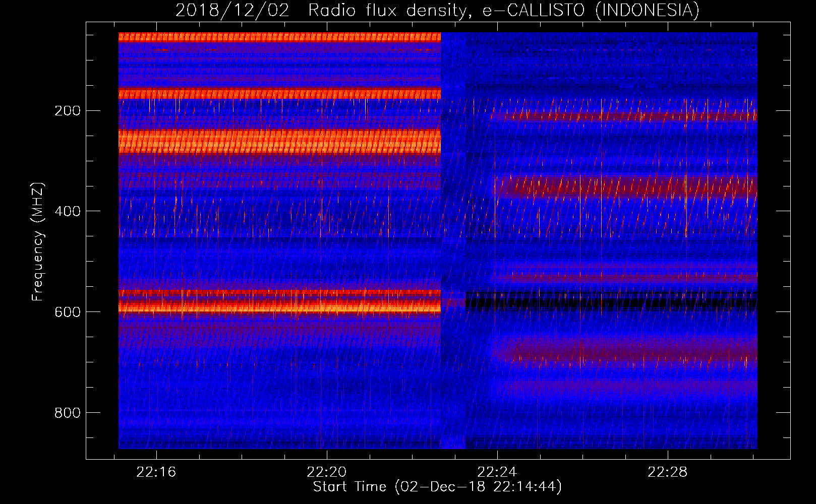This screenshot has width=816, height=504.
Task: Click the '200' frequency tick label
Action: tap(68, 111)
